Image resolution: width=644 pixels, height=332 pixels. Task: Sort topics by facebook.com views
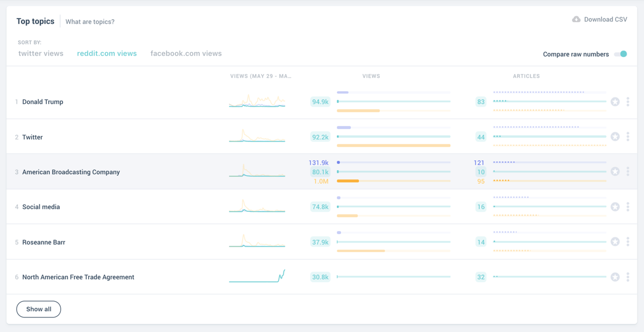pyautogui.click(x=186, y=53)
